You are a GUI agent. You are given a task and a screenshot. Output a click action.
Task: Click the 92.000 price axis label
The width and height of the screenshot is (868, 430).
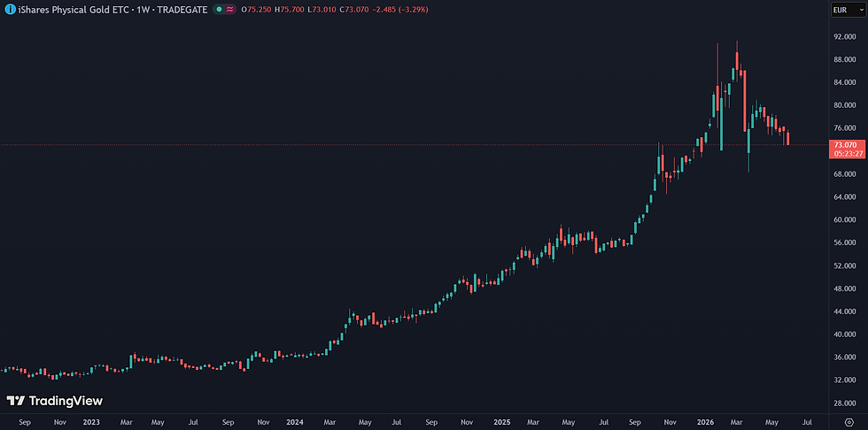coord(845,36)
